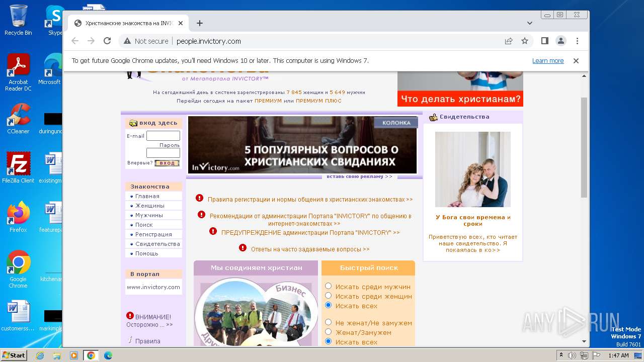Click the volume speaker tray icon
The image size is (644, 362).
coord(572,355)
